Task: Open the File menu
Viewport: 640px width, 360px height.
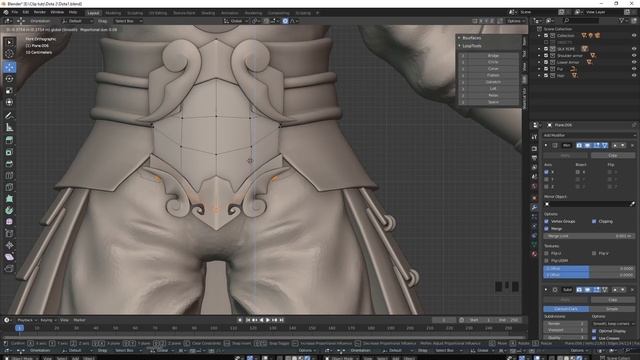Action: [x=15, y=12]
